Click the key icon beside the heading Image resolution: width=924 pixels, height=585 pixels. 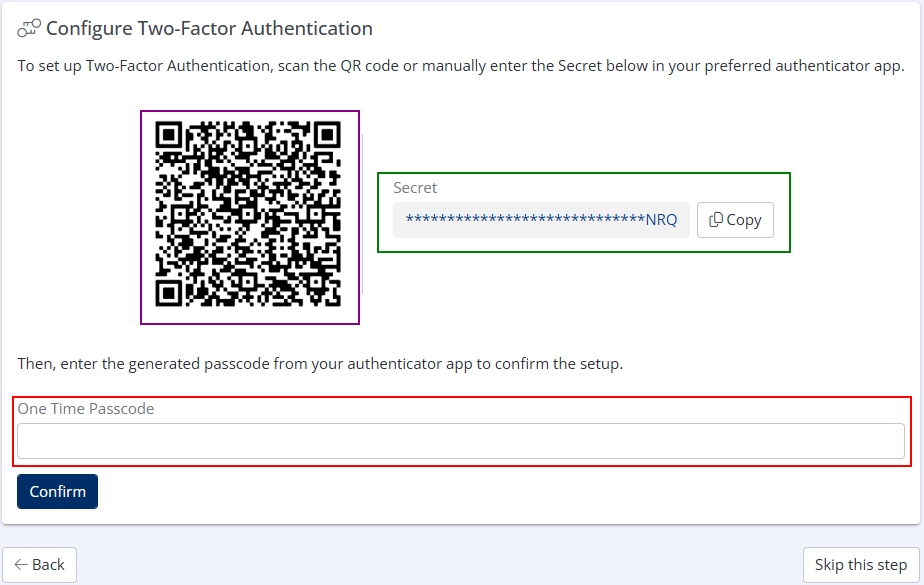coord(28,29)
